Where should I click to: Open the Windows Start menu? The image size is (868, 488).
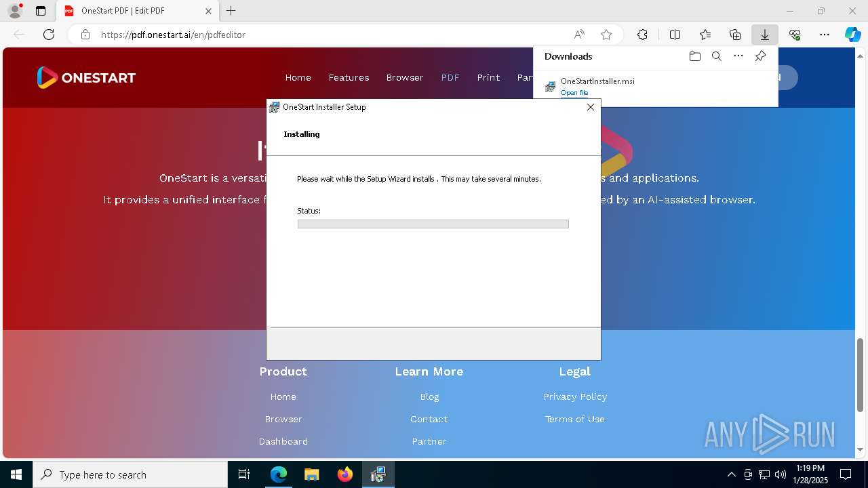(16, 474)
